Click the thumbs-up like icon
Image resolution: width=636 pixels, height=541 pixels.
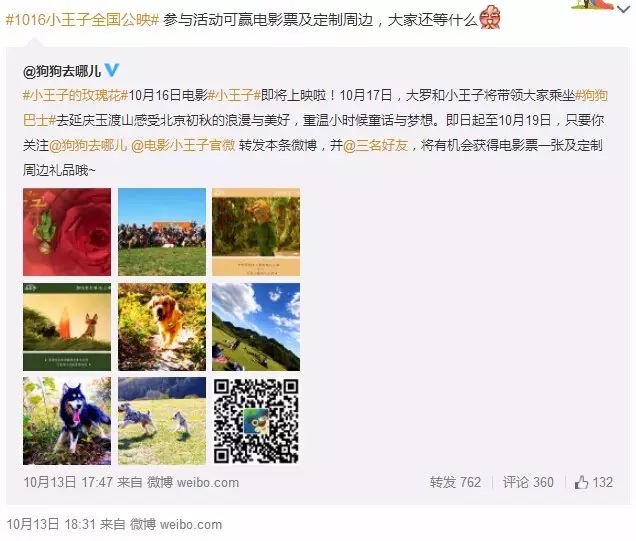click(581, 482)
